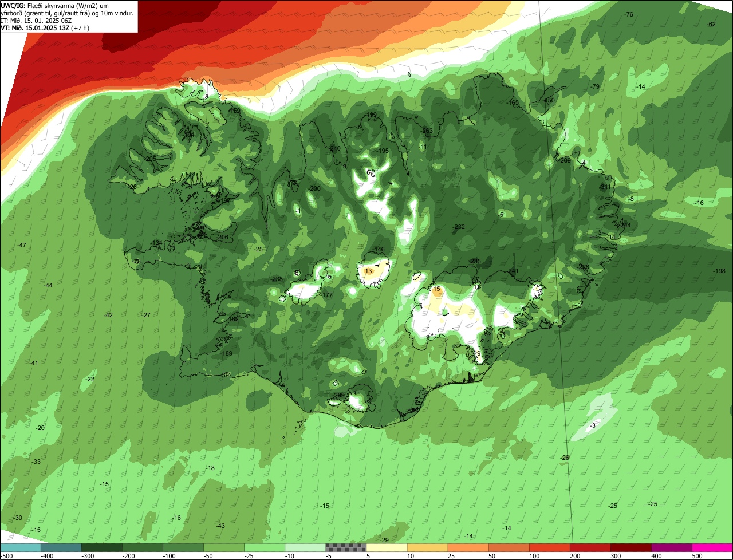Select the legend swatch between -400 and -300
Viewport: 733px width, 560px height.
tap(61, 548)
